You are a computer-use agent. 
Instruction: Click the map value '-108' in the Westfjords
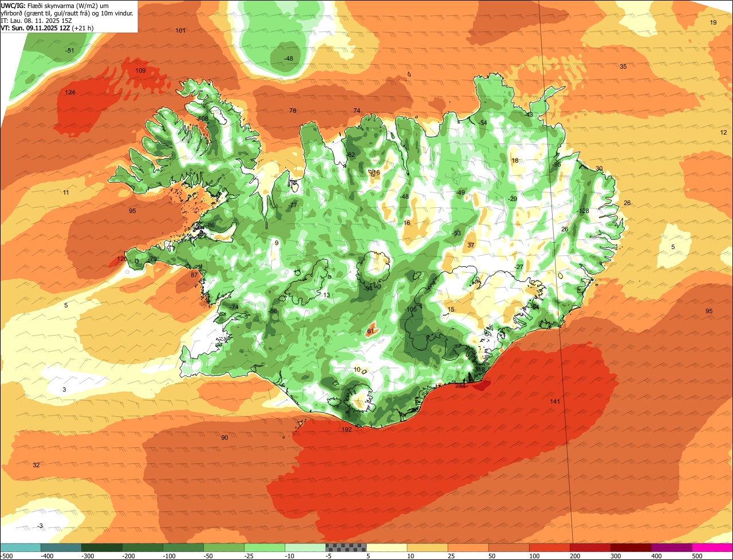pos(202,119)
